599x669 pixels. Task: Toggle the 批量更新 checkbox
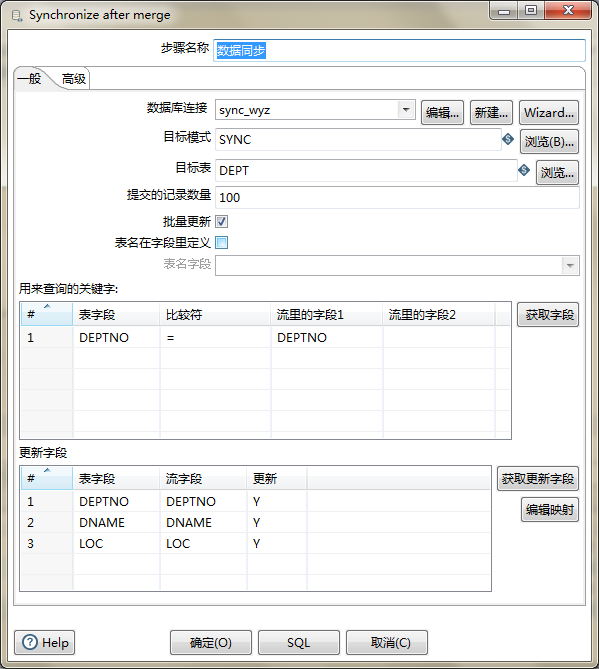click(x=221, y=221)
